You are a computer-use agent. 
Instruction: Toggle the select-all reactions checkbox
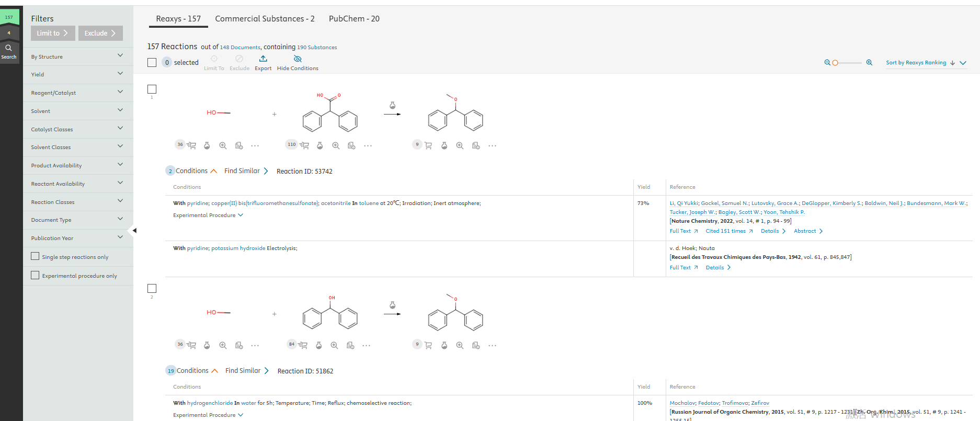click(152, 62)
